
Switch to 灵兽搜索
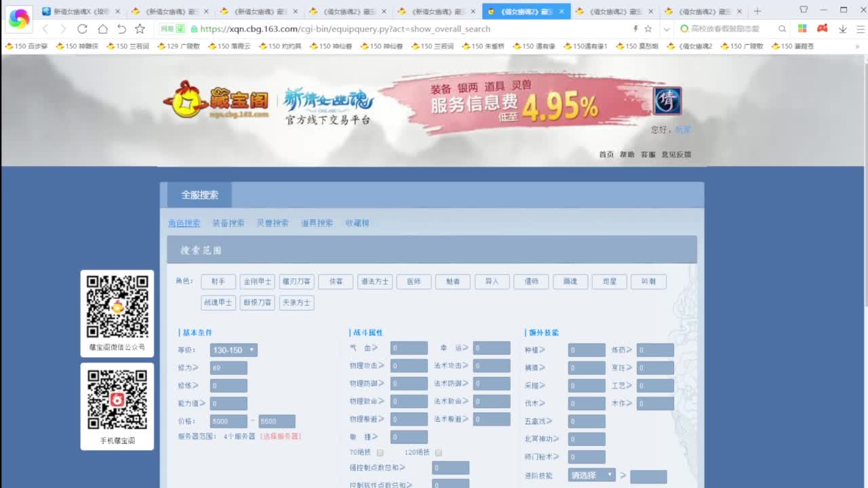click(272, 223)
